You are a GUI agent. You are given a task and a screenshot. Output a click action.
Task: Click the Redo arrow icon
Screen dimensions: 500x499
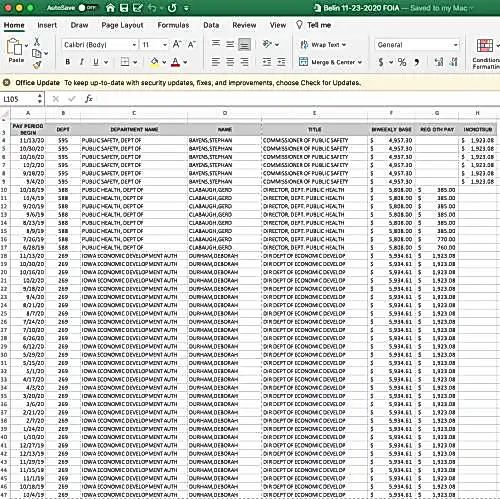pyautogui.click(x=172, y=8)
